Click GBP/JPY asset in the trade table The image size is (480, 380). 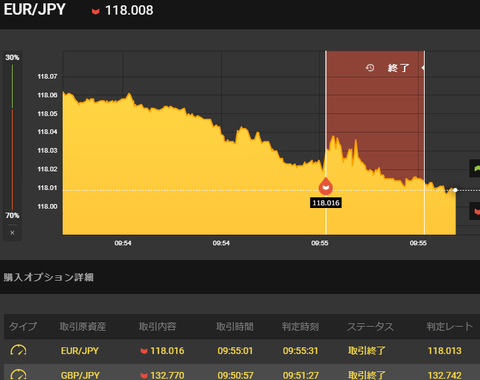coord(80,375)
